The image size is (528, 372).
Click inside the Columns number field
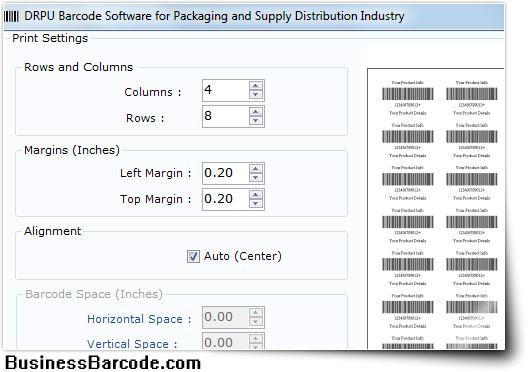tap(226, 90)
